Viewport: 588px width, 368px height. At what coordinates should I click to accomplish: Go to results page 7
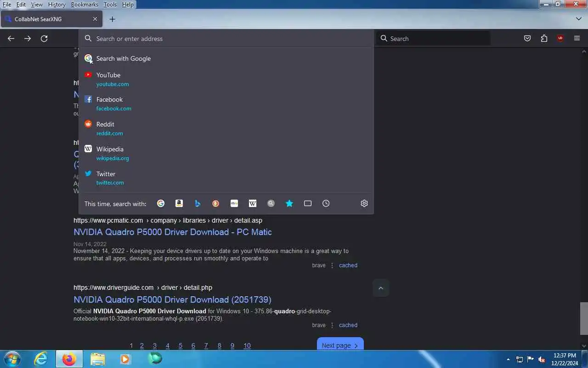point(206,346)
